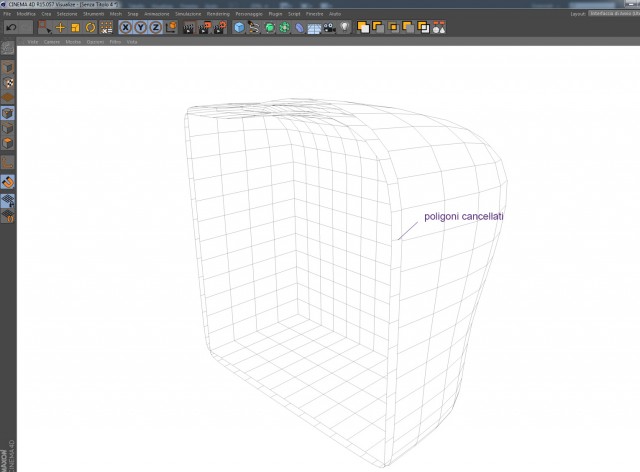Screen dimensions: 640x472
Task: Open the Animazione menu
Action: [x=156, y=14]
